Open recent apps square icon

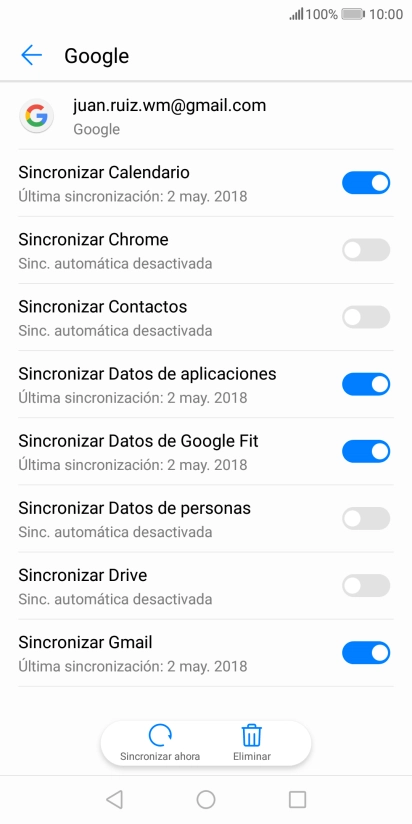(297, 799)
